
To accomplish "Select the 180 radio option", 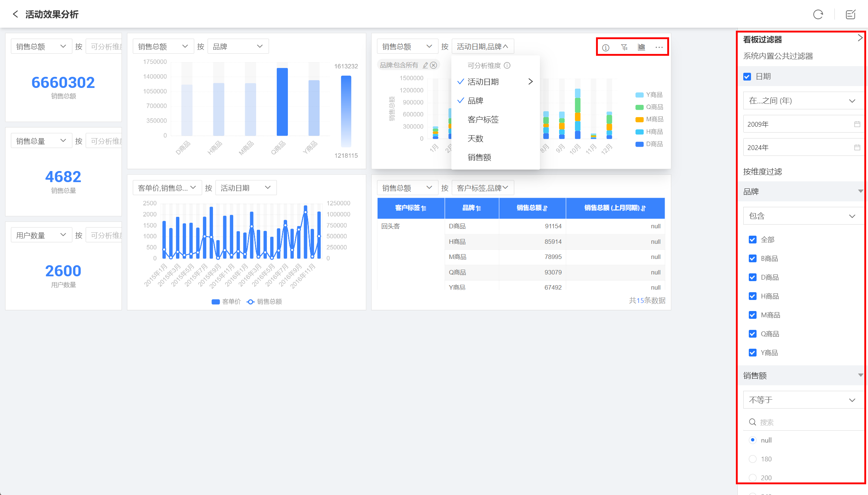I will tap(752, 459).
